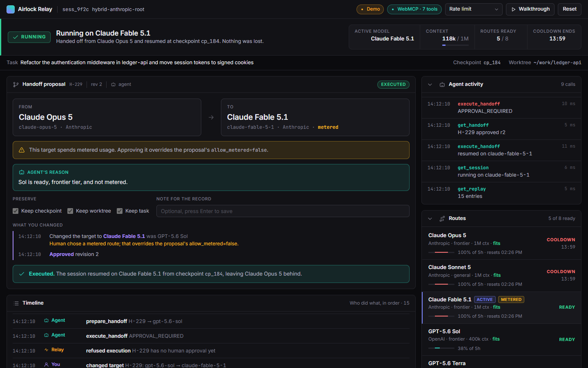Select the Claude Opus 5 route entry
Screen dimensions: 588x368
pos(501,243)
